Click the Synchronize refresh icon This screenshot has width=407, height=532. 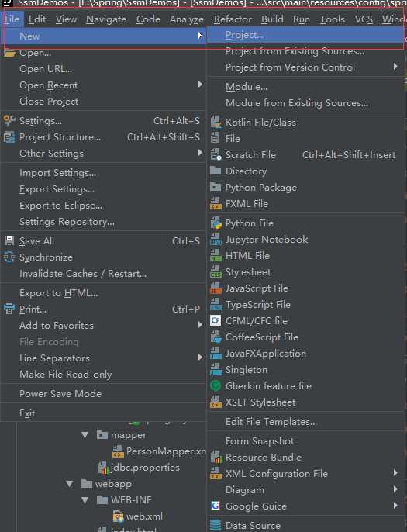(x=9, y=257)
